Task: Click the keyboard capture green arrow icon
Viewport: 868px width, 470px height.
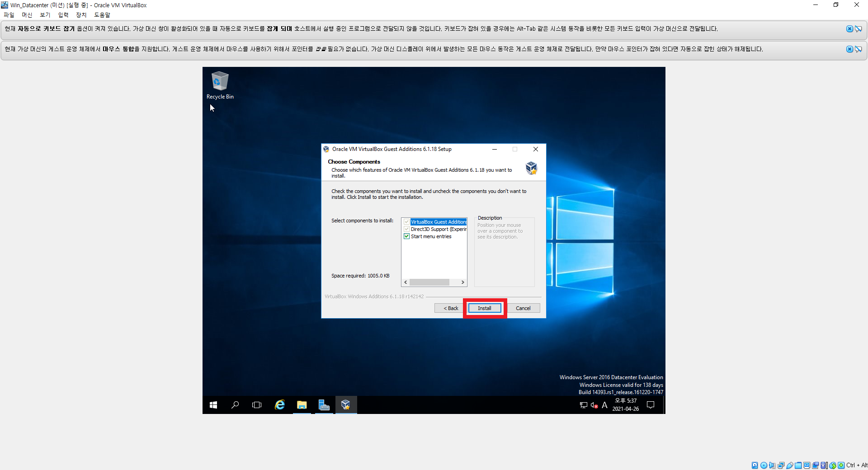Action: pyautogui.click(x=841, y=465)
